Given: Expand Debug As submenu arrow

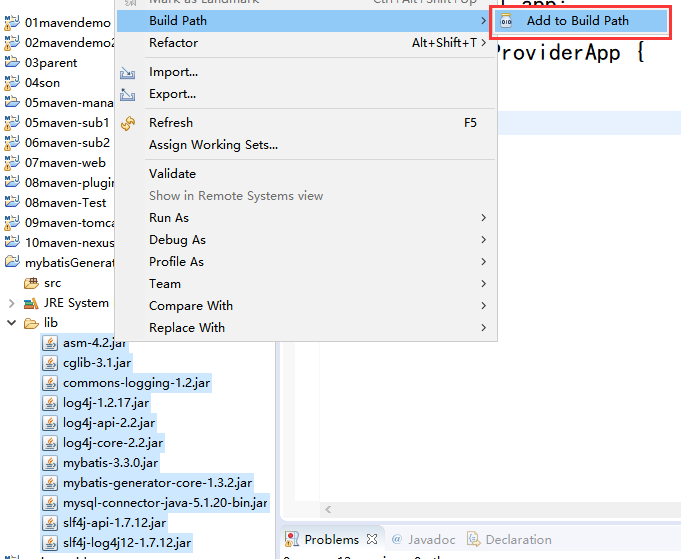Looking at the screenshot, I should pyautogui.click(x=483, y=240).
